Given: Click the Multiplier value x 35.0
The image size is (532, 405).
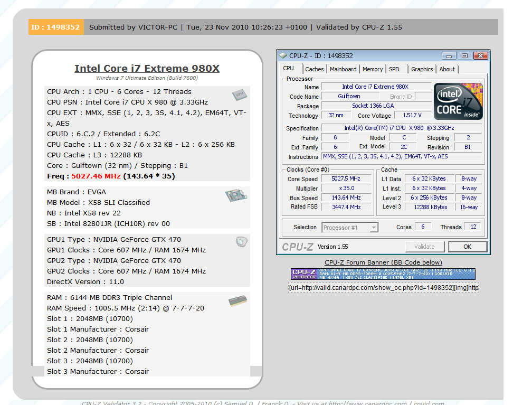Looking at the screenshot, I should pyautogui.click(x=346, y=188).
